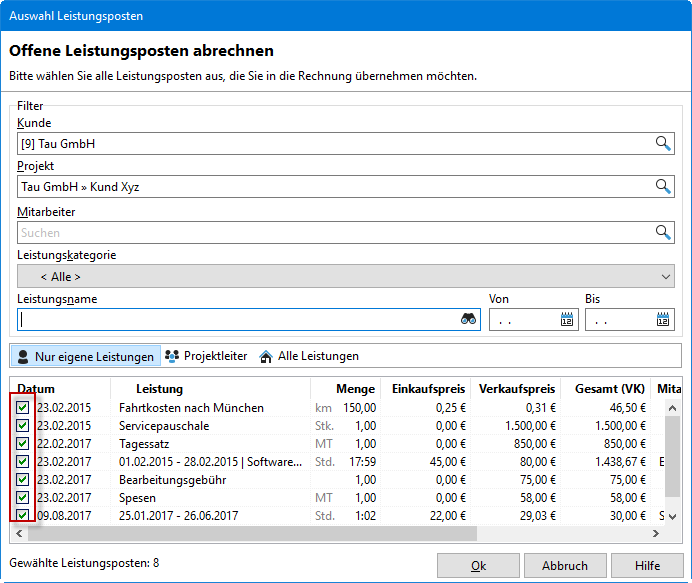Open the Hilfe button
Screen dimensions: 692x583
pos(647,565)
